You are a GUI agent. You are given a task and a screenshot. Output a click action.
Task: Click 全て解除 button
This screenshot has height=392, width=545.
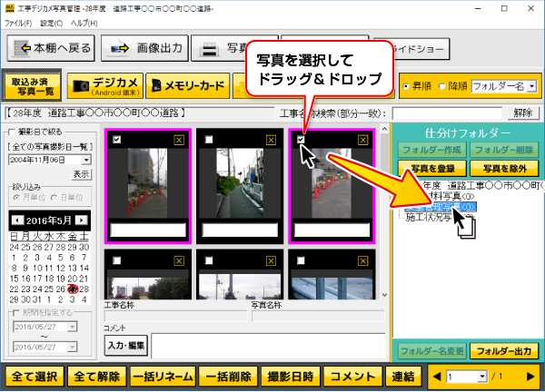point(96,377)
